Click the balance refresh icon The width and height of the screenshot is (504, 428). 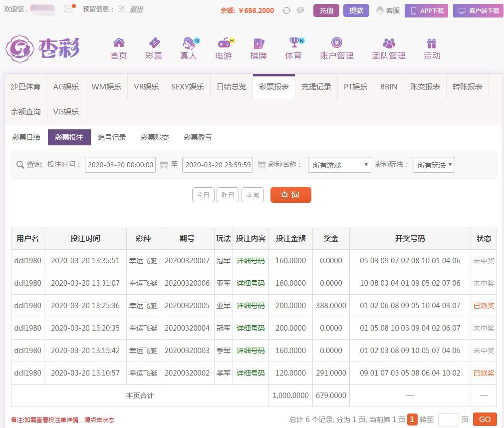tap(286, 10)
